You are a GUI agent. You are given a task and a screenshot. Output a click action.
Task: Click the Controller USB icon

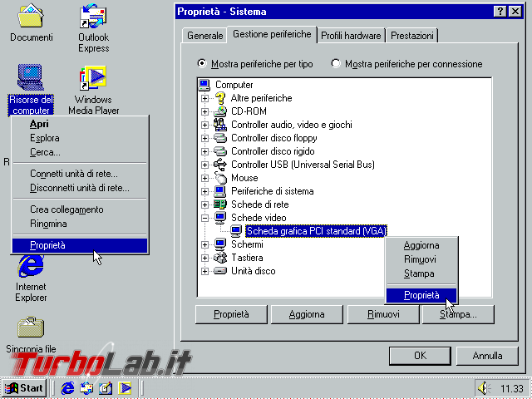pyautogui.click(x=219, y=165)
